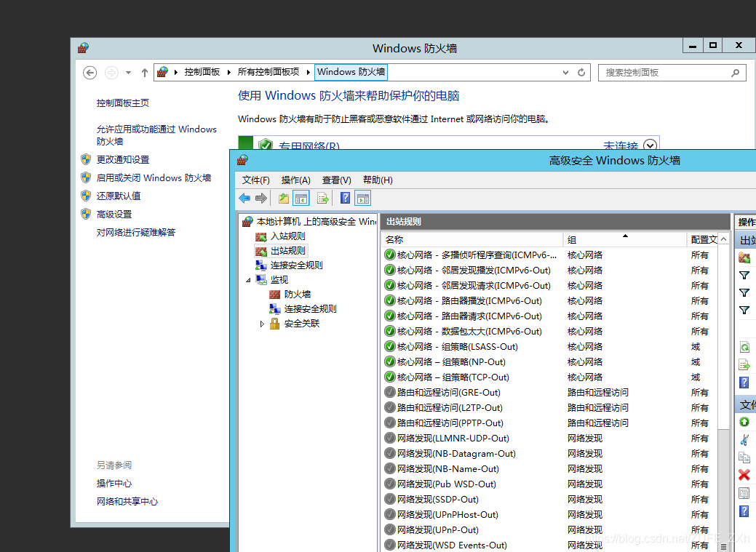Screen dimensions: 756x552
Task: Sort rules by 名称 column header
Action: [472, 239]
